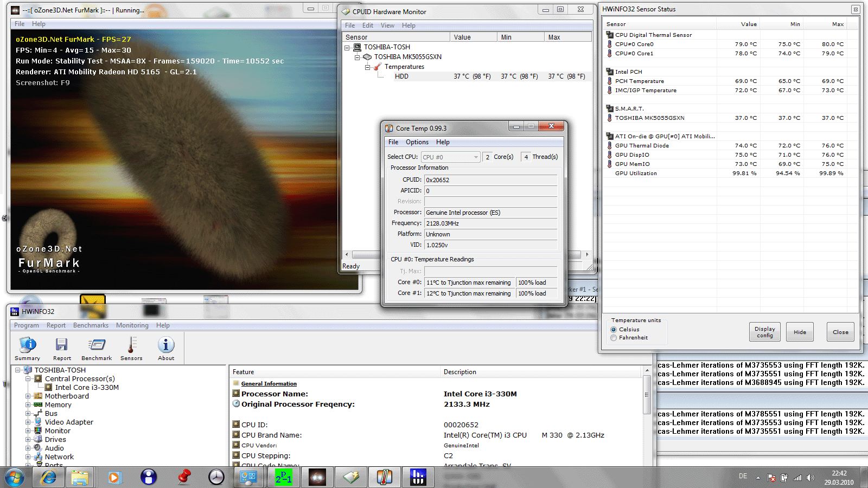Click the Close button in Sensor Status

pos(840,332)
